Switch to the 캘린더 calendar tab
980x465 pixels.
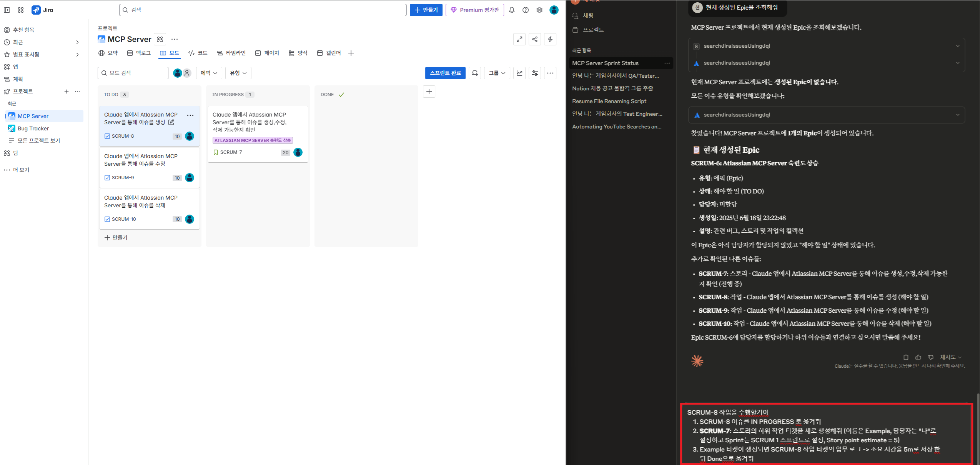[x=329, y=53]
